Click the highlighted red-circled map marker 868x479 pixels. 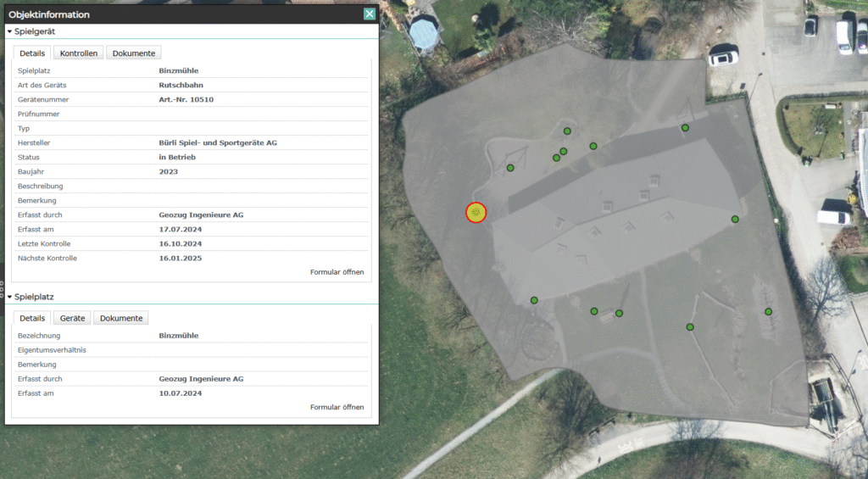(476, 212)
